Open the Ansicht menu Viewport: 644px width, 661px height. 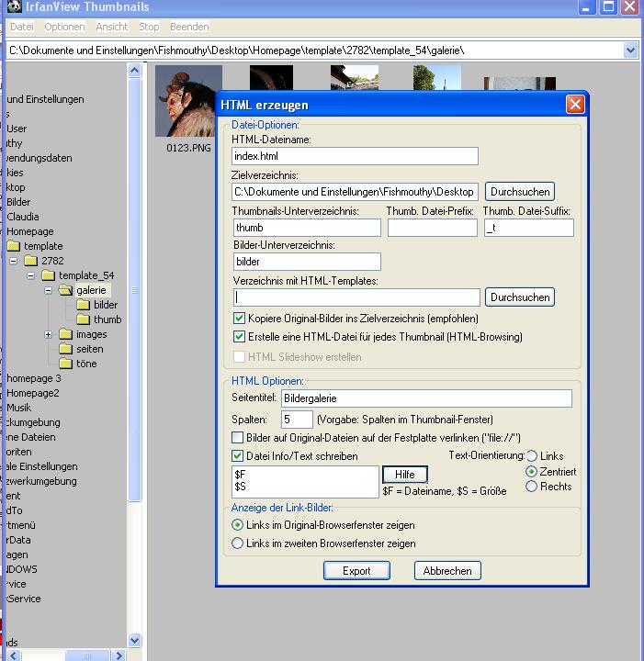(112, 27)
